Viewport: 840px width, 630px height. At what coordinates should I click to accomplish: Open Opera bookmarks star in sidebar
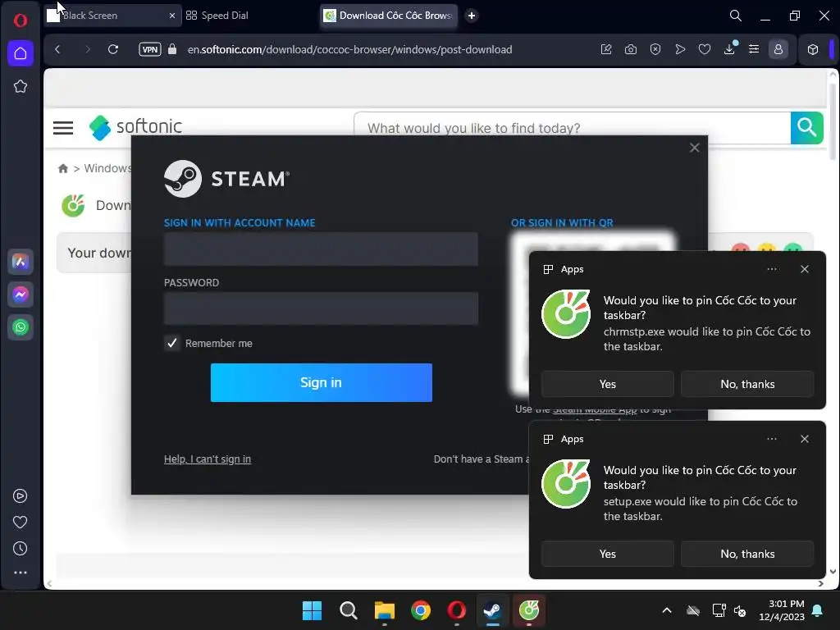pyautogui.click(x=21, y=86)
